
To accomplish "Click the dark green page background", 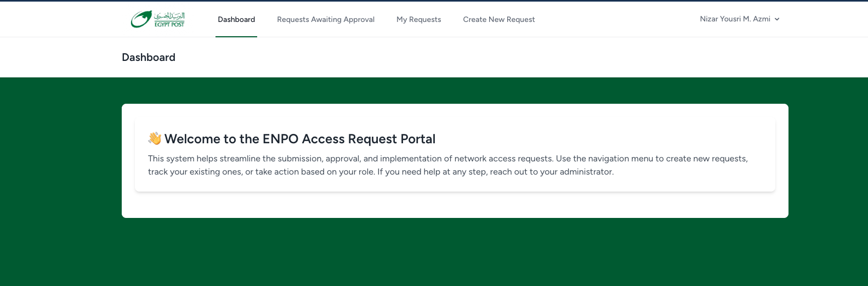I will 439,253.
